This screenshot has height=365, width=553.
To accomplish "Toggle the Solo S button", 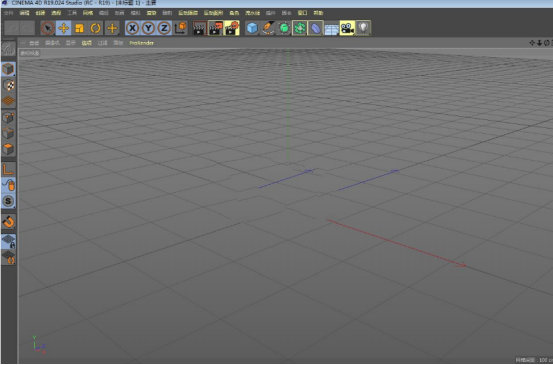I will [x=8, y=201].
